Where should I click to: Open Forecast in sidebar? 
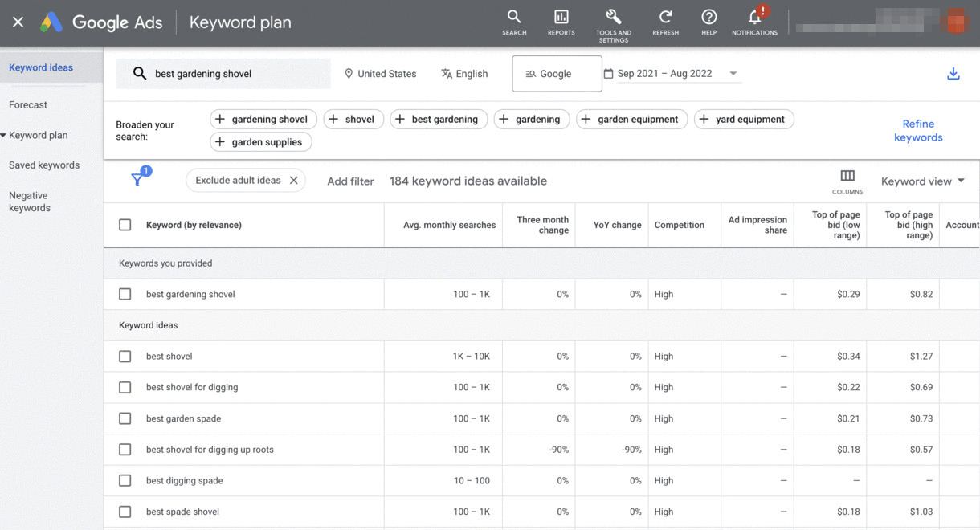(x=28, y=105)
